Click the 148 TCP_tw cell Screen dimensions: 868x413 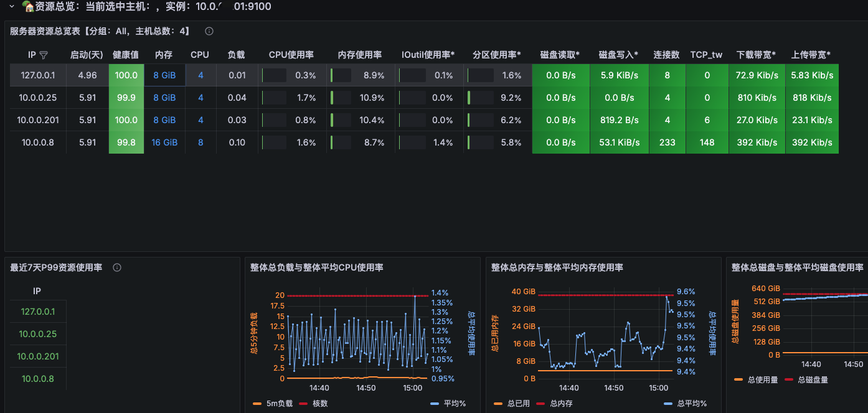click(x=707, y=142)
